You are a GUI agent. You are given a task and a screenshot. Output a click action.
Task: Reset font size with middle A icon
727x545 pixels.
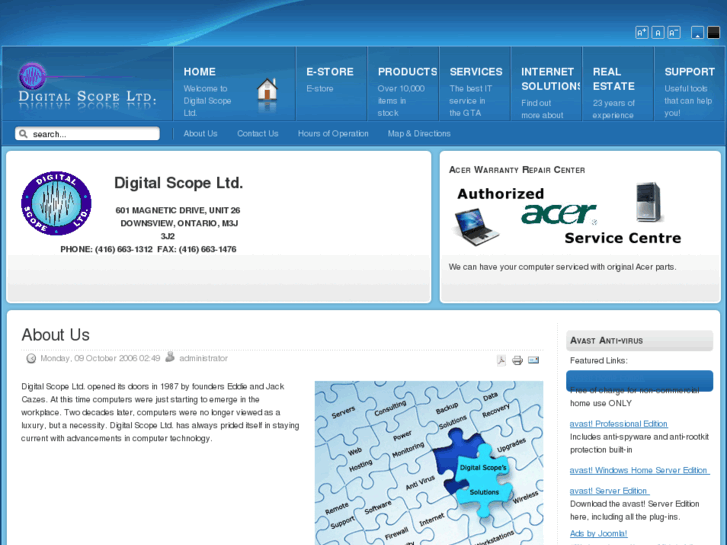(657, 32)
